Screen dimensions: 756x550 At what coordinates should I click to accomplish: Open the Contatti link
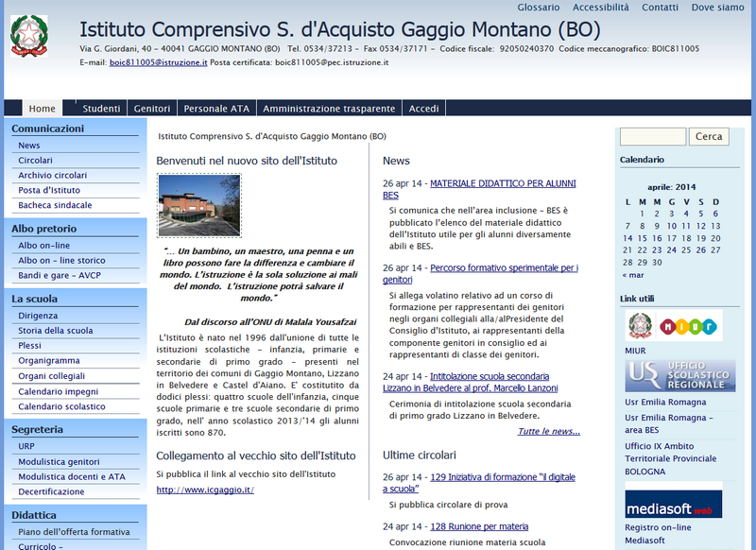(x=660, y=8)
